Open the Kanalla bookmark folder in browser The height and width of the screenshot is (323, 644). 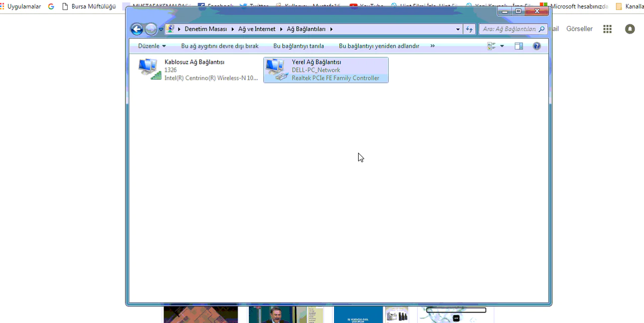pos(630,7)
